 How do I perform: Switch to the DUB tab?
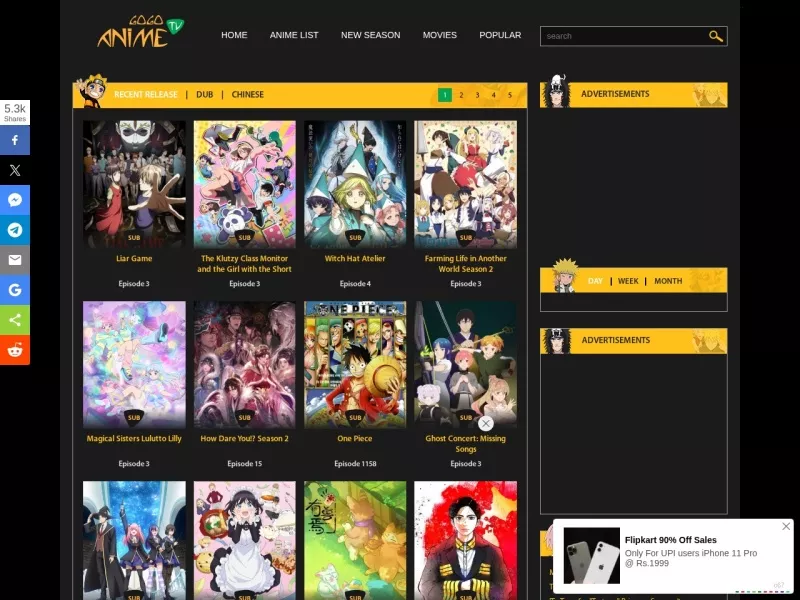pyautogui.click(x=205, y=94)
